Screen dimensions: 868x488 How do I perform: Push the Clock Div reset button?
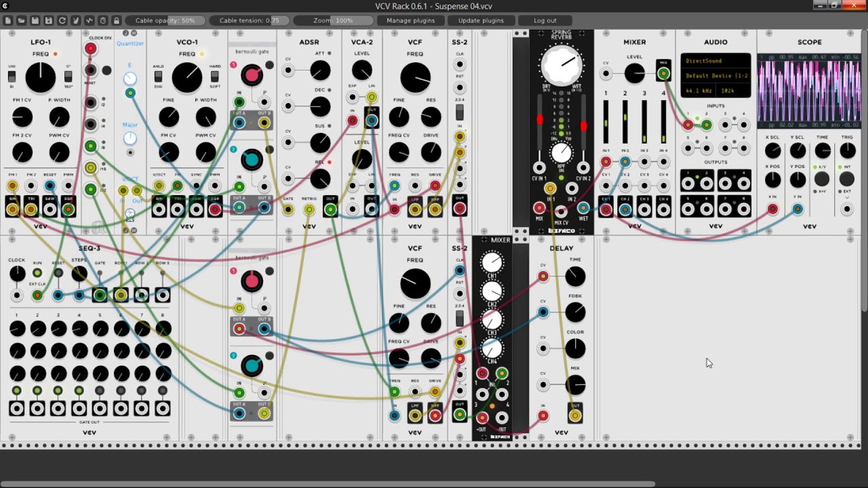pos(106,70)
